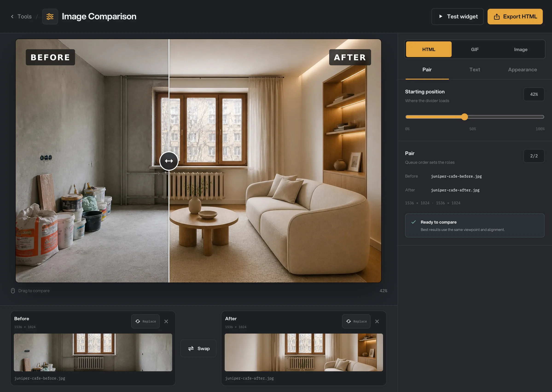This screenshot has height=392, width=552.
Task: Select the HTML output format
Action: pos(429,49)
